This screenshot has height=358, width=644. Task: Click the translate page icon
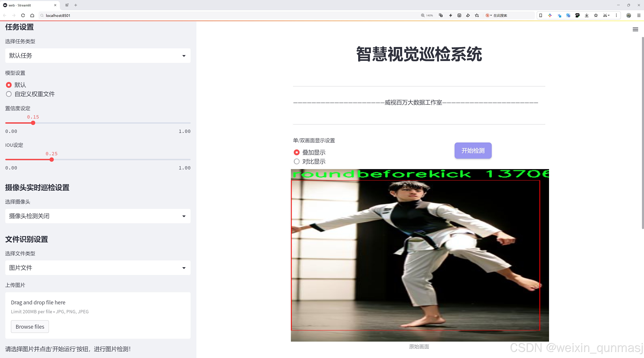(441, 16)
